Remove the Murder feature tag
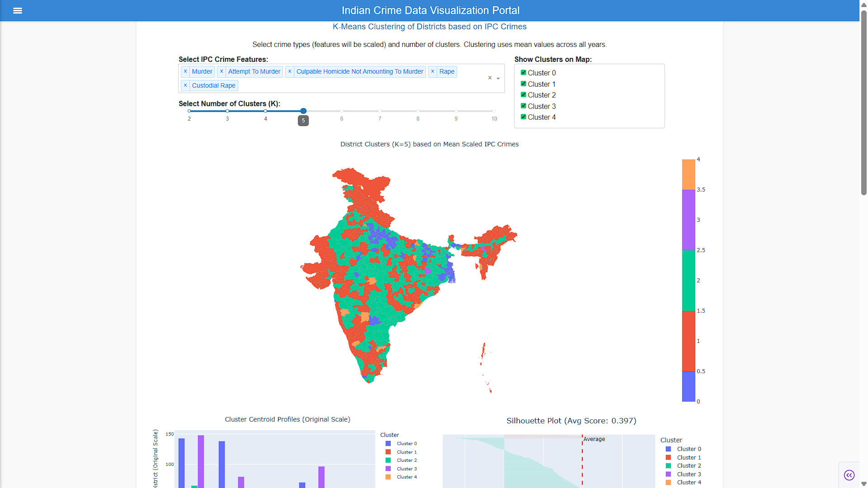This screenshot has height=488, width=868. pyautogui.click(x=185, y=71)
